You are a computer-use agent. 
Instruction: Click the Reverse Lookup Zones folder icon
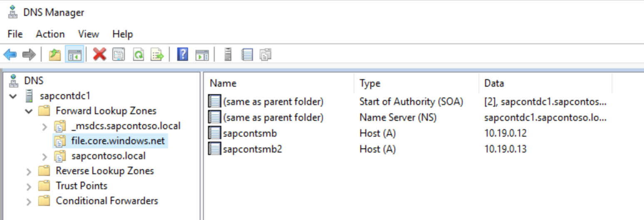pos(44,171)
